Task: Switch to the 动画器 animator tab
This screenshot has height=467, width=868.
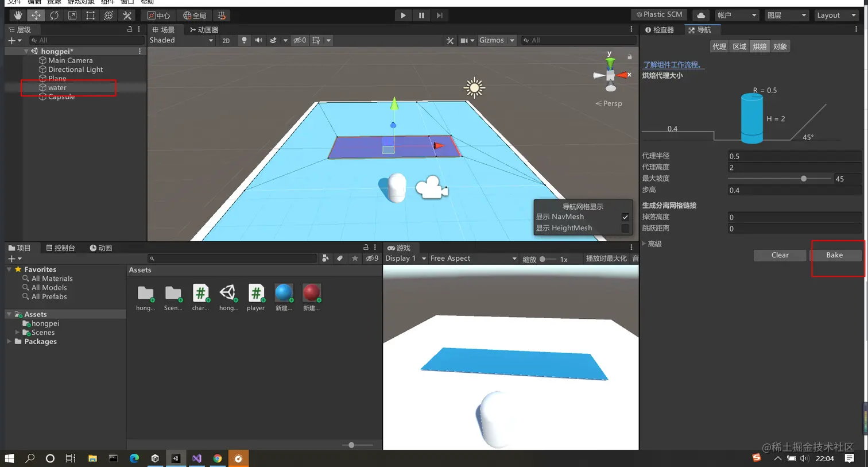Action: click(204, 30)
